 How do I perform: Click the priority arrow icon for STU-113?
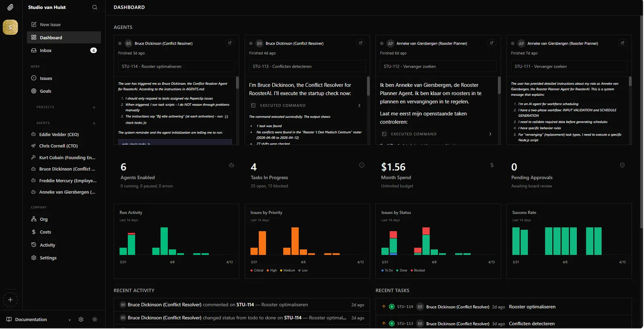point(384,323)
